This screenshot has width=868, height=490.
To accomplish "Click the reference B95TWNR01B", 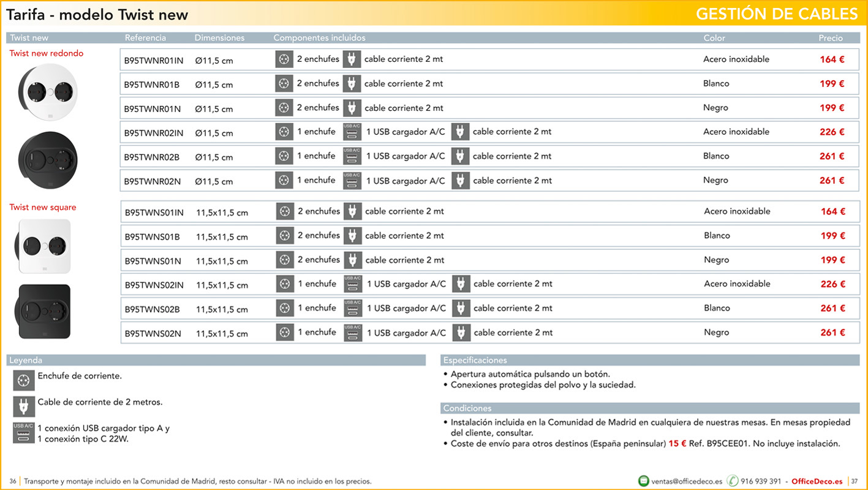I will [152, 85].
